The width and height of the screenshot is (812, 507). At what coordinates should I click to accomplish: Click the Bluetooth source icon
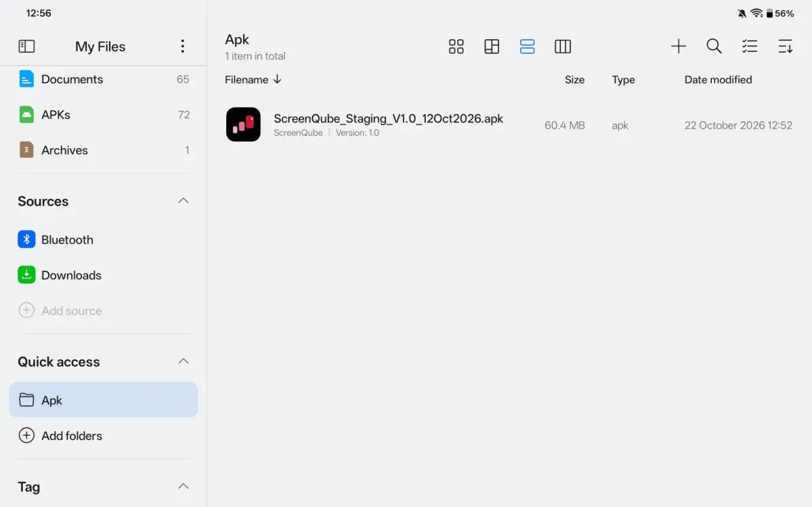(26, 239)
